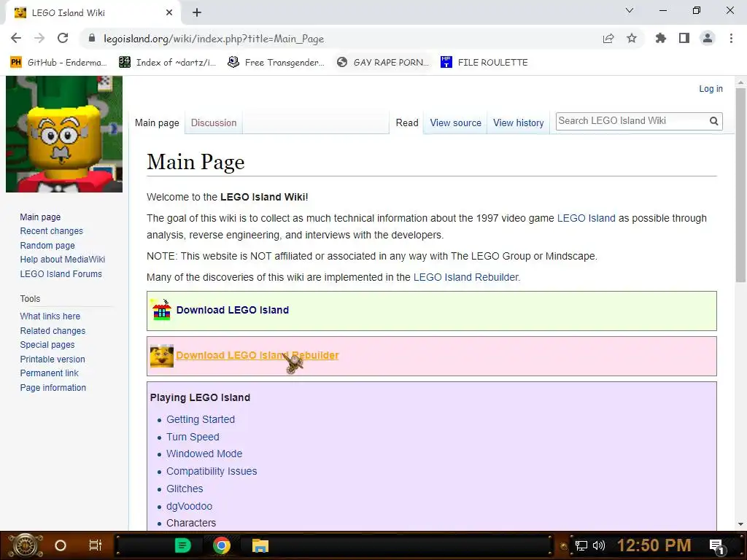
Task: Open the FILE ROULETTE bookmark
Action: coord(484,63)
